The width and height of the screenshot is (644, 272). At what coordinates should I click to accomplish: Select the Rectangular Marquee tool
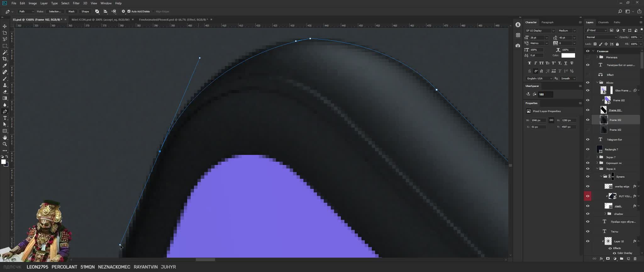point(5,46)
